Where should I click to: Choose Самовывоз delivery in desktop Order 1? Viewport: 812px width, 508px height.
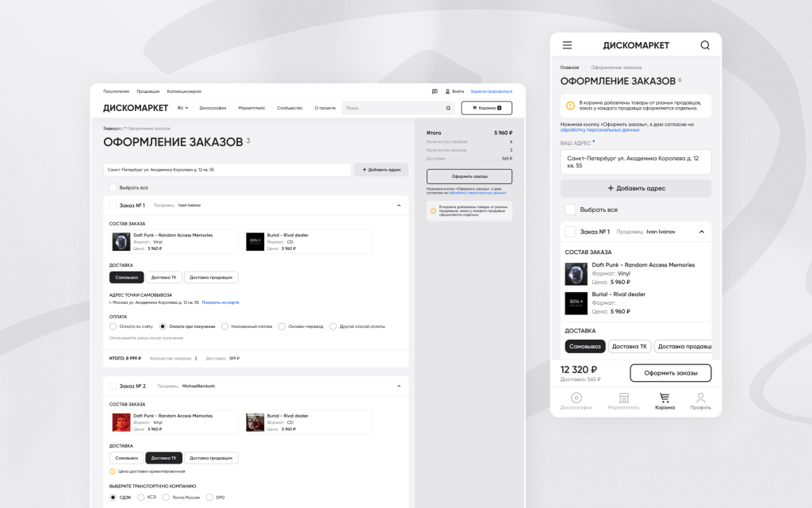pos(126,277)
